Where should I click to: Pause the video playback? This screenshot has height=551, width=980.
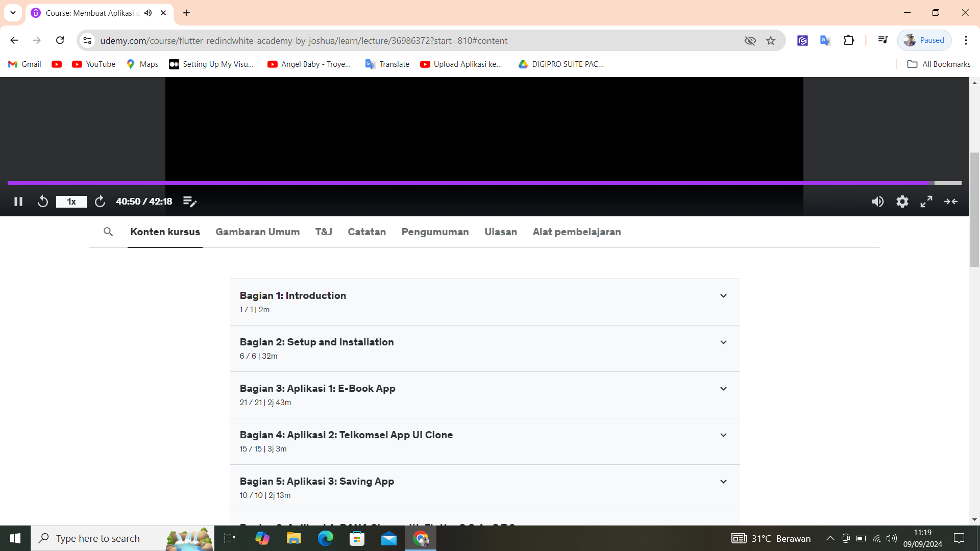point(18,202)
